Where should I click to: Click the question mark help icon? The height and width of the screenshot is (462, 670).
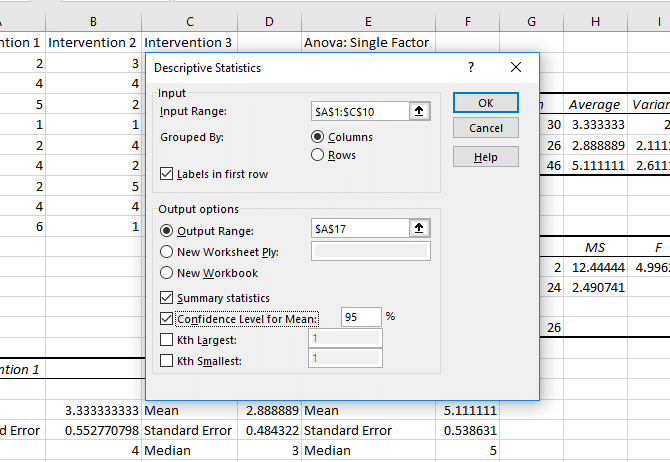click(471, 67)
